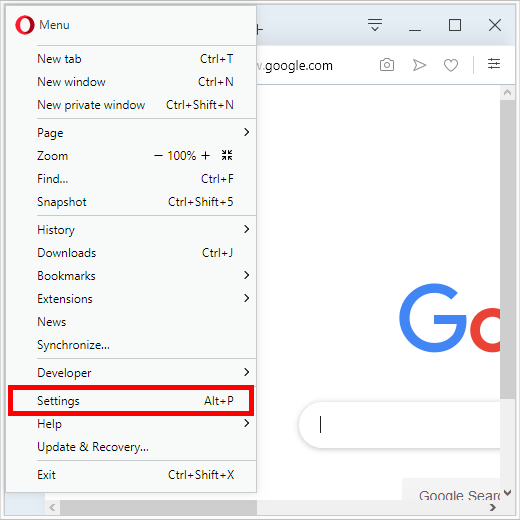Click the vertical scrollbar thumb

coord(507,249)
